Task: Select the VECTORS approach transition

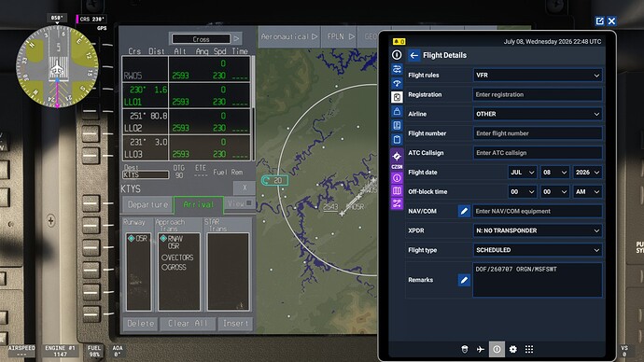Action: pyautogui.click(x=177, y=258)
